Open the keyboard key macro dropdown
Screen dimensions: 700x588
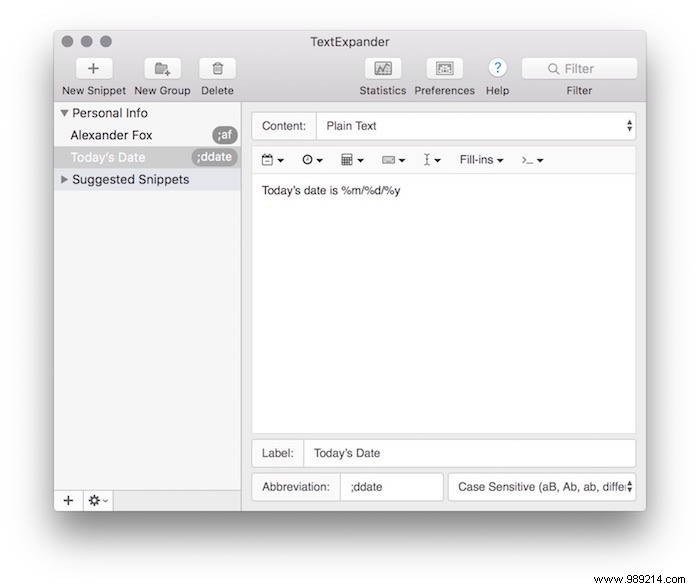coord(393,160)
